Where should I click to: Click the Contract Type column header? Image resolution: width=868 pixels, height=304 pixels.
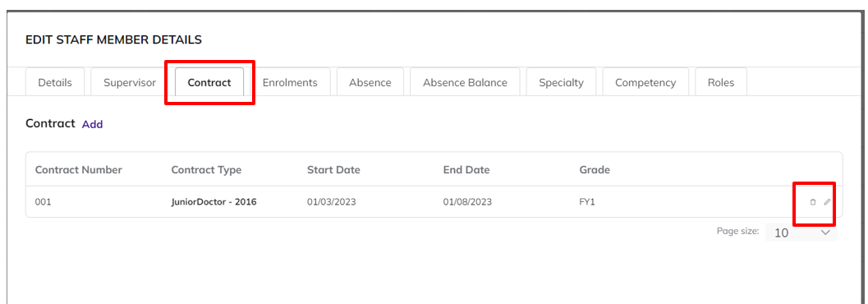[x=206, y=170]
